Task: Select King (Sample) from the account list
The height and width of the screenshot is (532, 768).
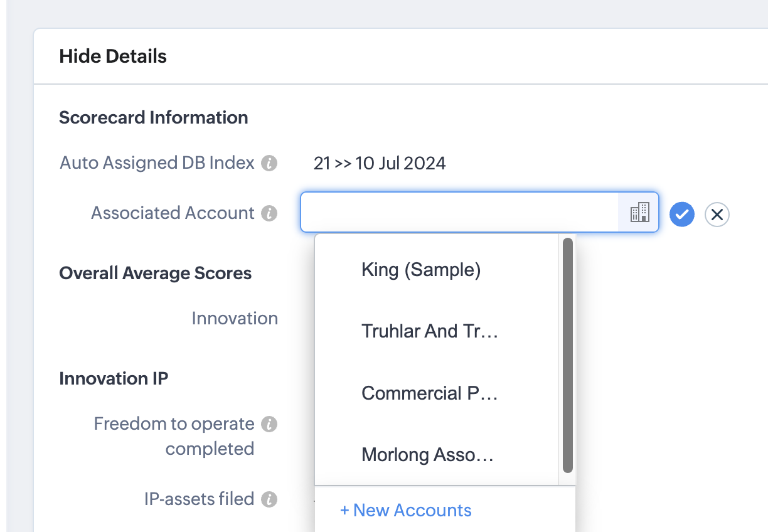Action: (421, 270)
